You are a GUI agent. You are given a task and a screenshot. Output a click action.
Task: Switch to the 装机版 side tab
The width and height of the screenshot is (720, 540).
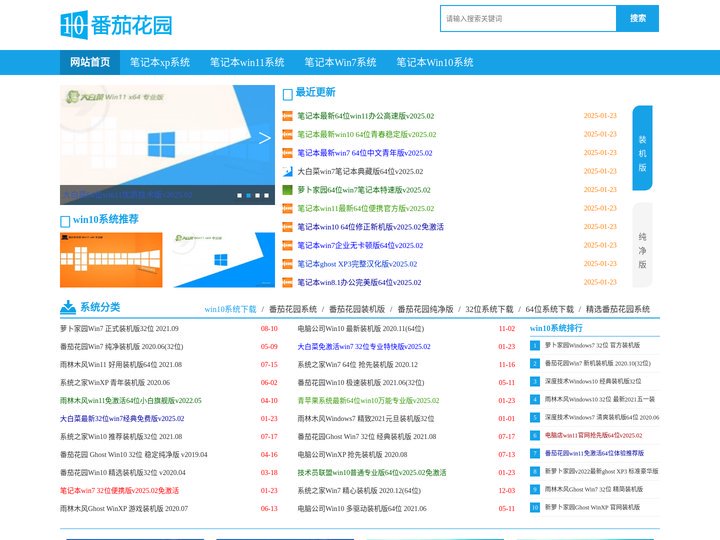coord(642,148)
